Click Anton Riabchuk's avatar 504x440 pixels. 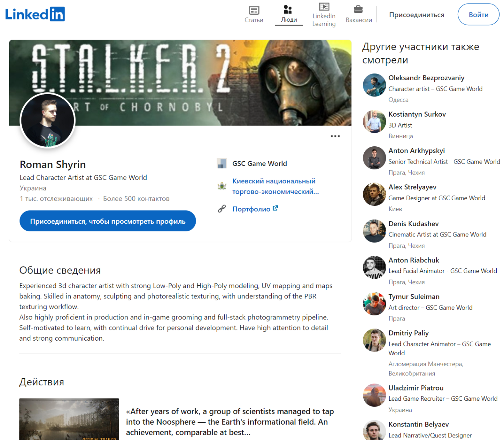click(374, 267)
